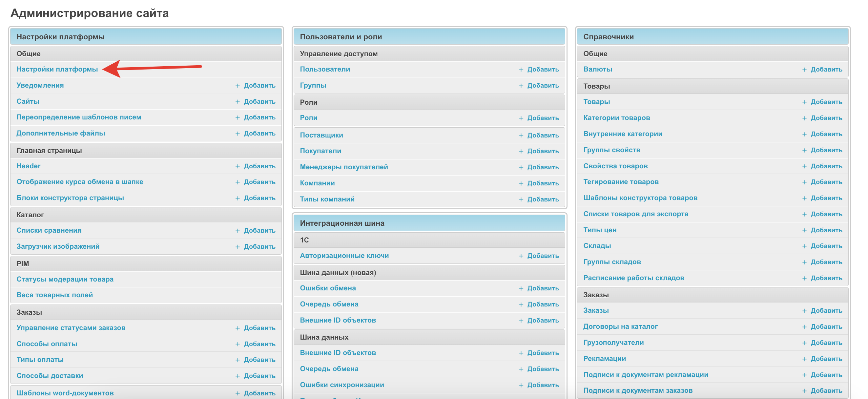The height and width of the screenshot is (399, 868).
Task: Click the plus icon in the Валюты row
Action: tap(804, 70)
